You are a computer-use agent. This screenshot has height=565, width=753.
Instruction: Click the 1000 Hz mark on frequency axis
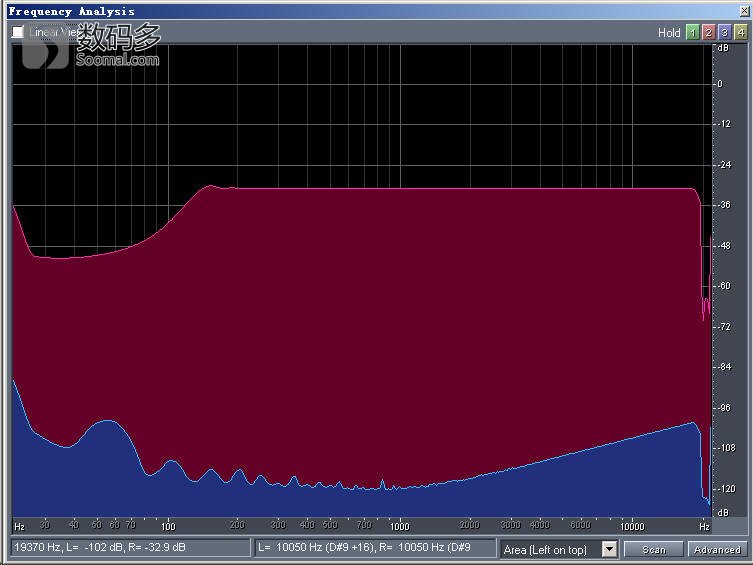[399, 525]
